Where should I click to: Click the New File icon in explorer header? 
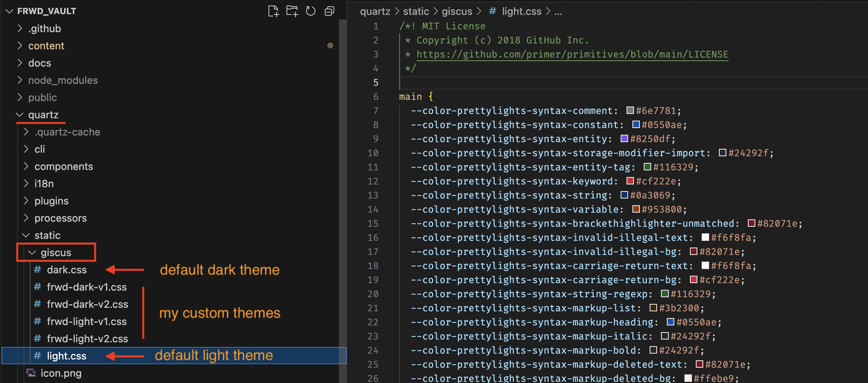tap(273, 11)
